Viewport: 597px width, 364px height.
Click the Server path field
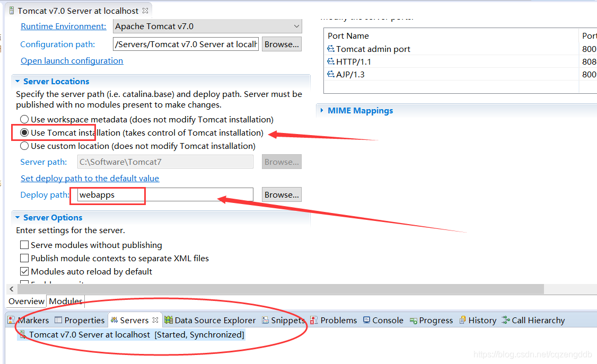pos(165,162)
